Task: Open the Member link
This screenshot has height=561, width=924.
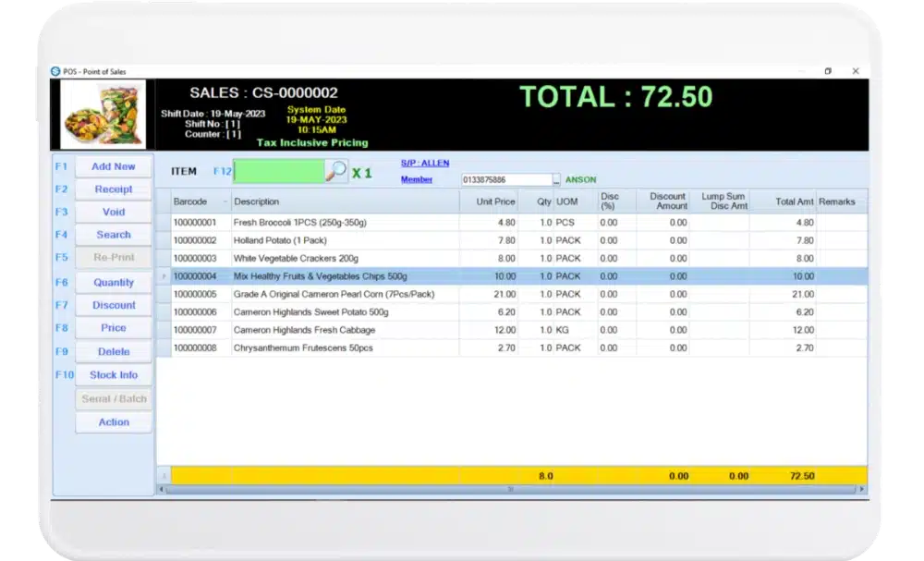Action: [x=416, y=179]
